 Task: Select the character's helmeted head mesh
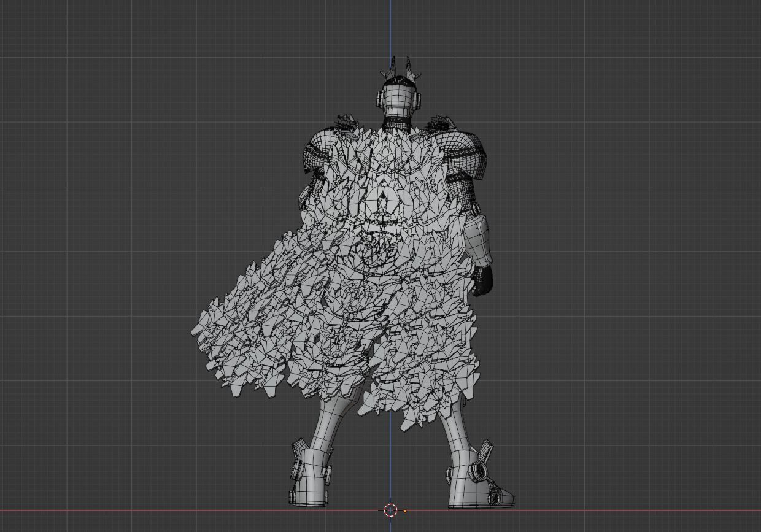(398, 98)
